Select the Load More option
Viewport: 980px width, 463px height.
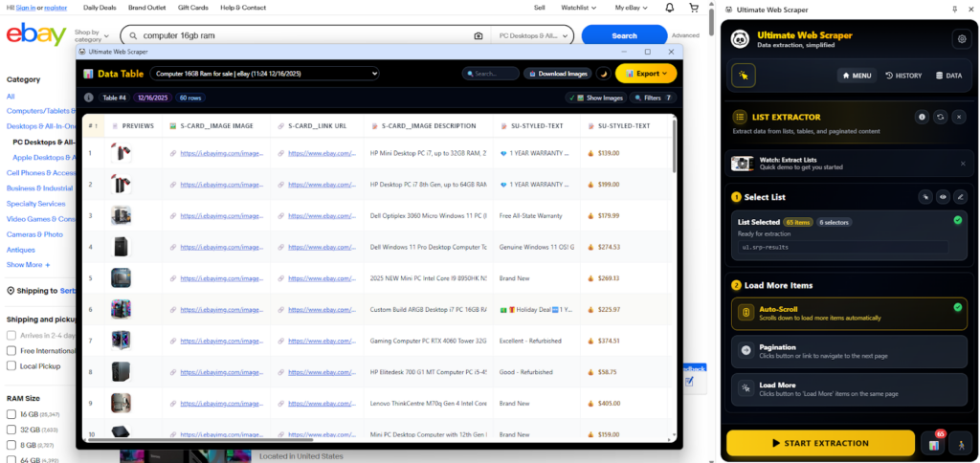(x=850, y=389)
